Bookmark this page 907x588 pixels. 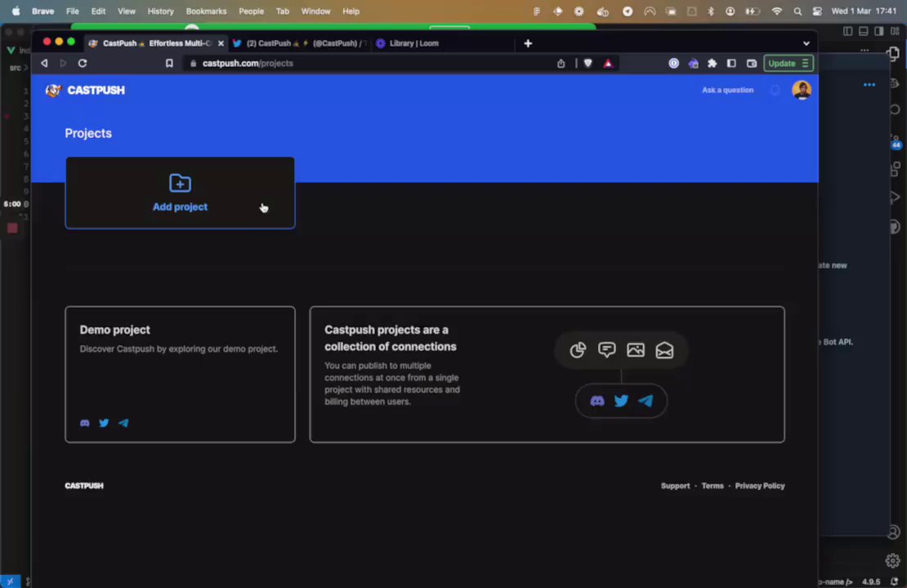tap(169, 63)
